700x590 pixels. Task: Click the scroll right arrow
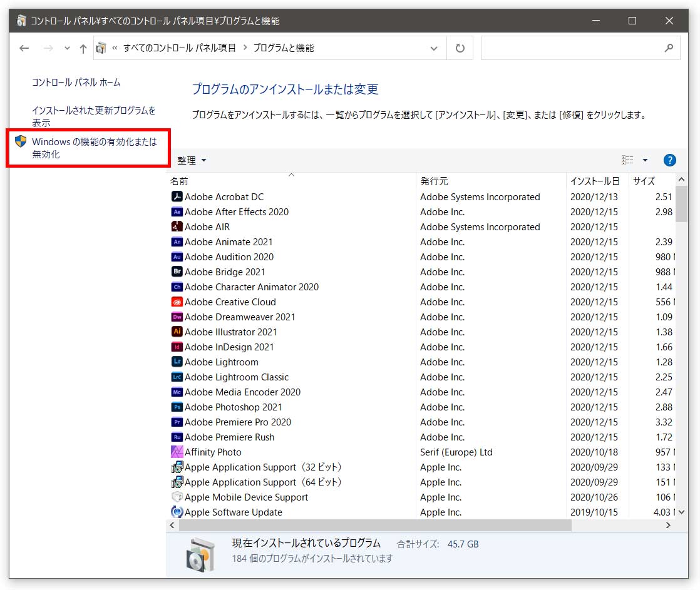(x=668, y=526)
